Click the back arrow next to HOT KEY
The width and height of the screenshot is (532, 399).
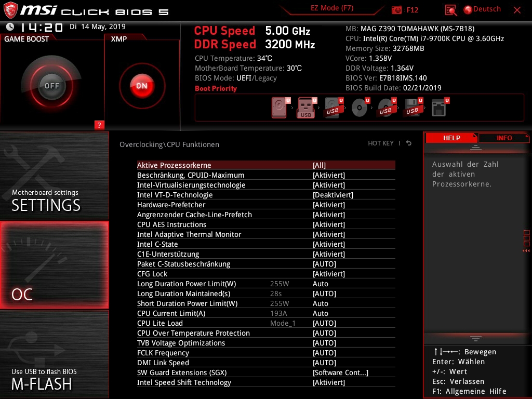click(409, 143)
